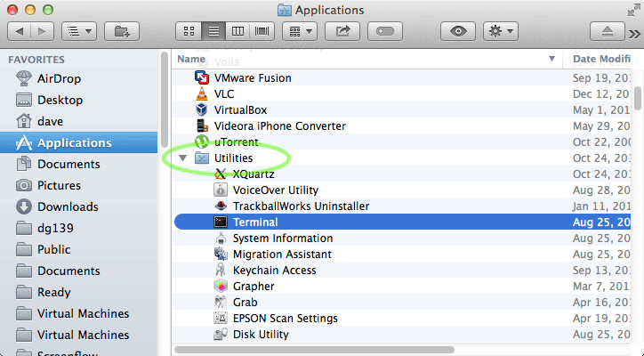Select the uTorrent application
The image size is (644, 356).
point(402,142)
